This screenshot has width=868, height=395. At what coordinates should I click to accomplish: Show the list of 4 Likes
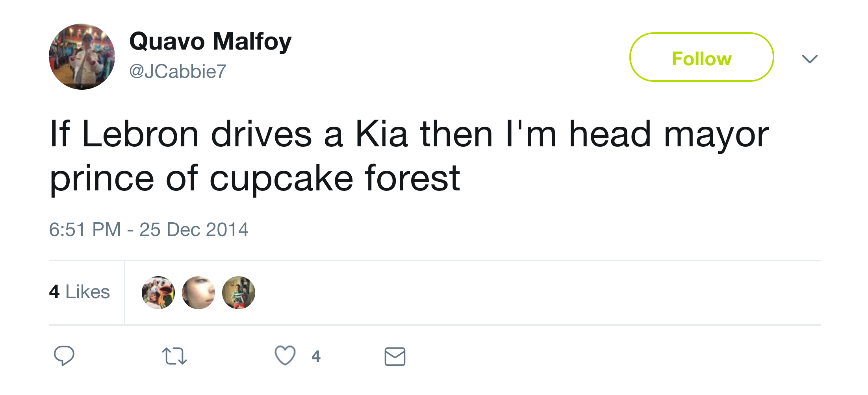click(80, 292)
